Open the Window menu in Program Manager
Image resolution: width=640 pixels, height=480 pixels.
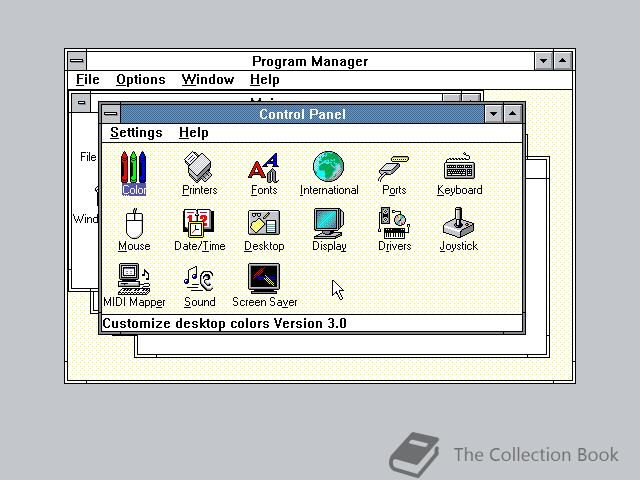tap(207, 79)
